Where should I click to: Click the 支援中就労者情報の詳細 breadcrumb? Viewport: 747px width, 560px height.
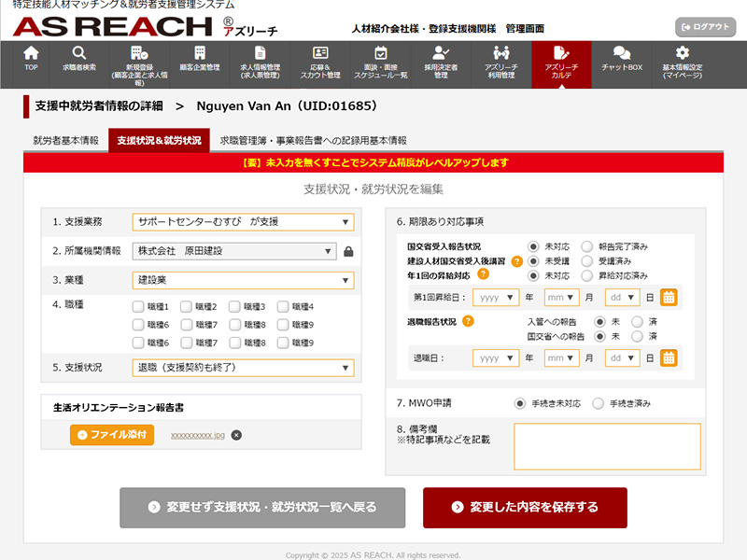(99, 105)
